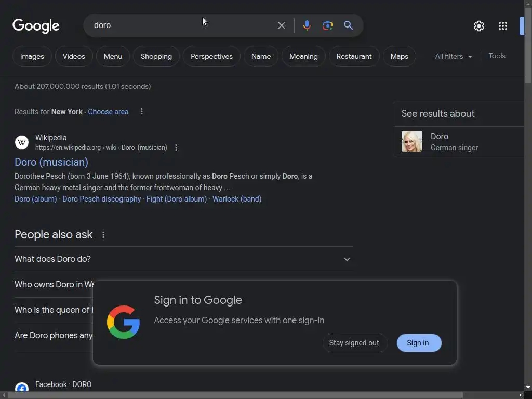Expand the What does Doro do? question
Screen dimensions: 532x399
coord(183,259)
